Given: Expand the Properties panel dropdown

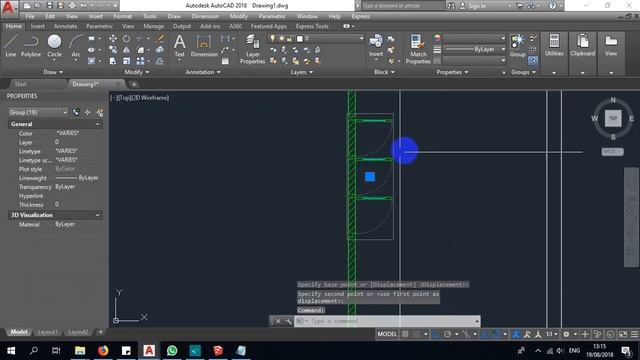Looking at the screenshot, I should tap(452, 72).
